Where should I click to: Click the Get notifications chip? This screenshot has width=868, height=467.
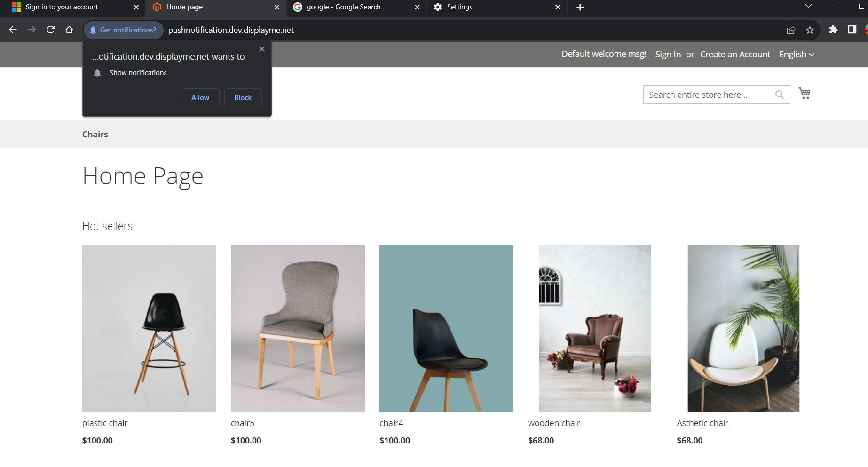click(123, 30)
